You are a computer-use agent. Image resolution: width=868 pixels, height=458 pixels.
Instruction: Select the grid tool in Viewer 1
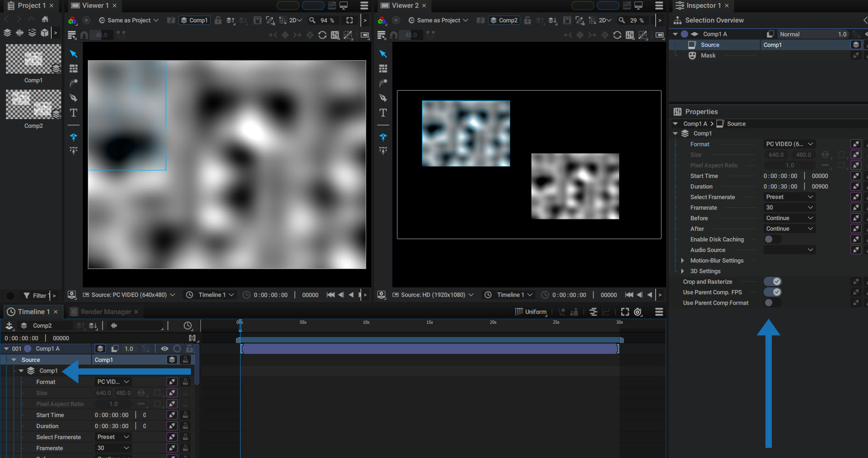(74, 69)
